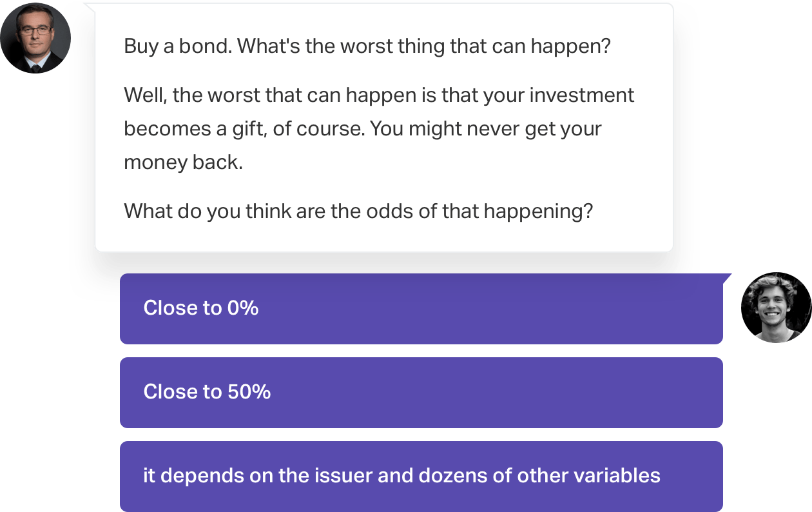
Task: Click the question about odds of that happening
Action: [x=358, y=211]
